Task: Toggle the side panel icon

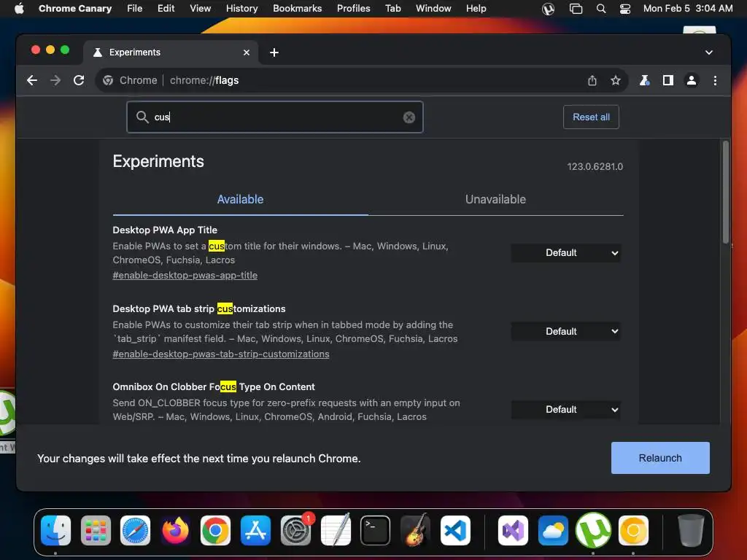Action: click(x=668, y=80)
